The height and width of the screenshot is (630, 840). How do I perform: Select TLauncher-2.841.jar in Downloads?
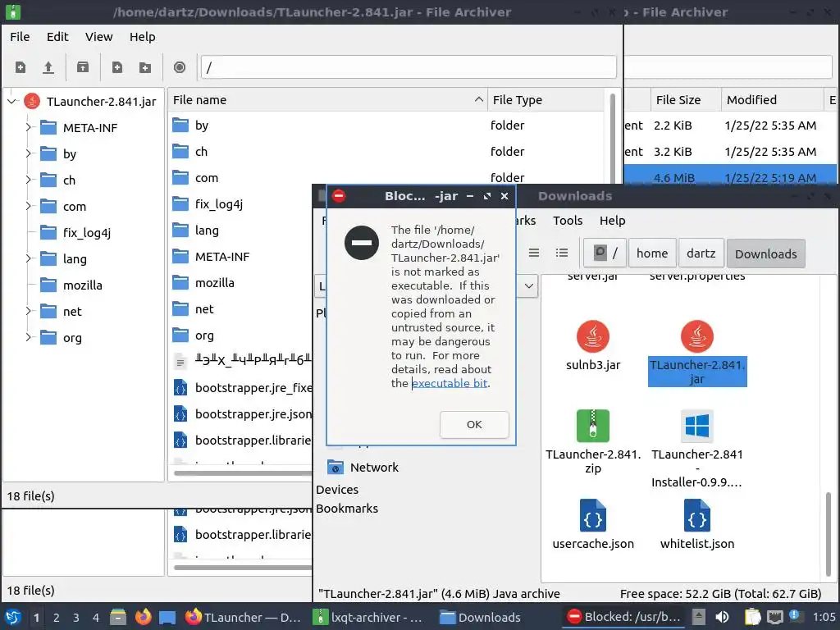tap(697, 353)
